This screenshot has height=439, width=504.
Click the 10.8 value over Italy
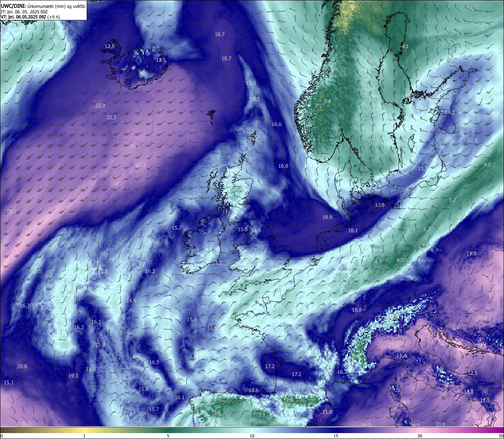tap(469, 392)
